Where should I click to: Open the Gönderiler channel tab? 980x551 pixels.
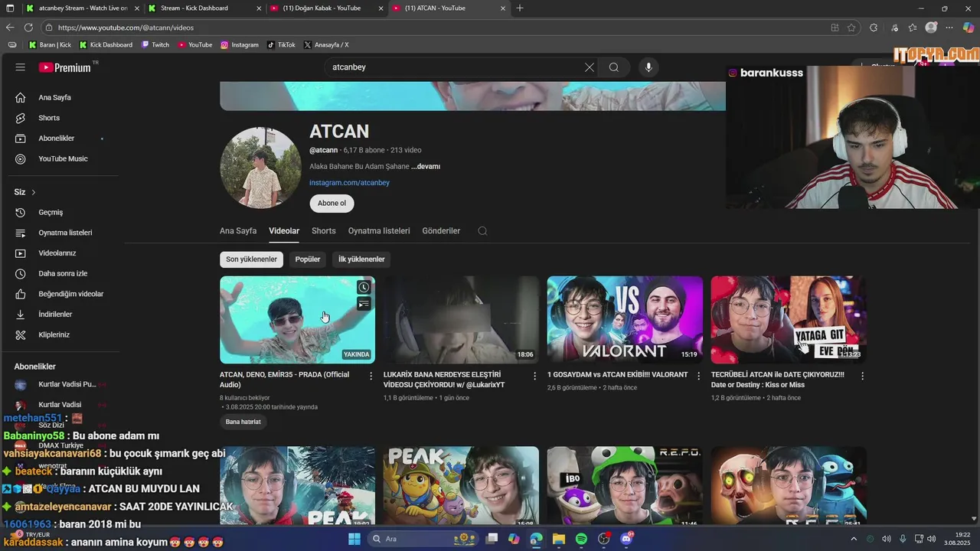(441, 231)
